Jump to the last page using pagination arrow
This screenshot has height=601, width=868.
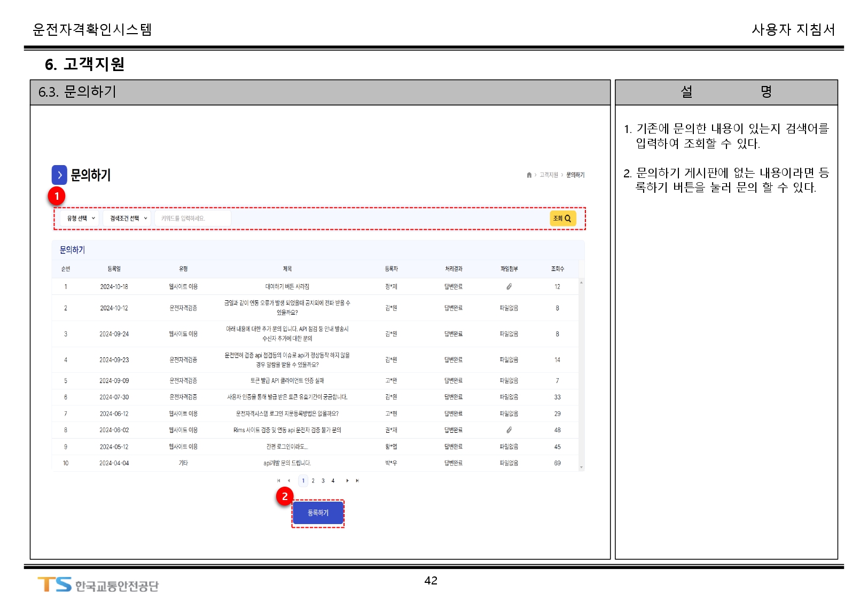click(x=357, y=481)
